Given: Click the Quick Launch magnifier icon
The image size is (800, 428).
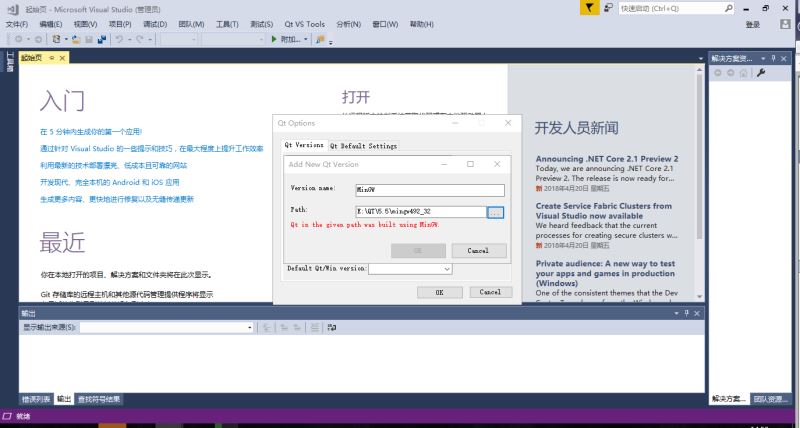Looking at the screenshot, I should pyautogui.click(x=729, y=8).
